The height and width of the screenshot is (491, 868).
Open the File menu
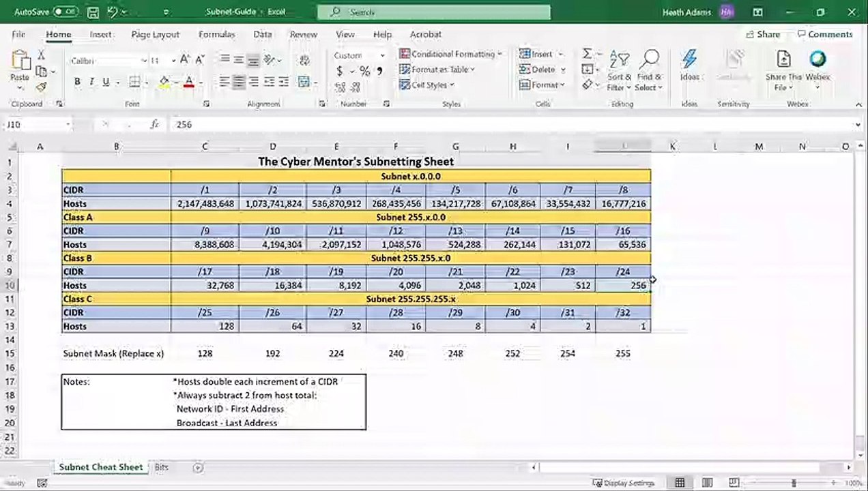(x=18, y=34)
